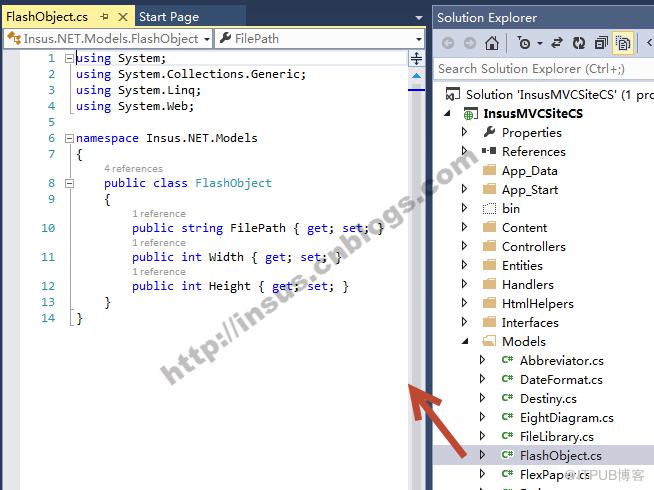654x490 pixels.
Task: Click the 4 references CodeLens link
Action: 133,168
